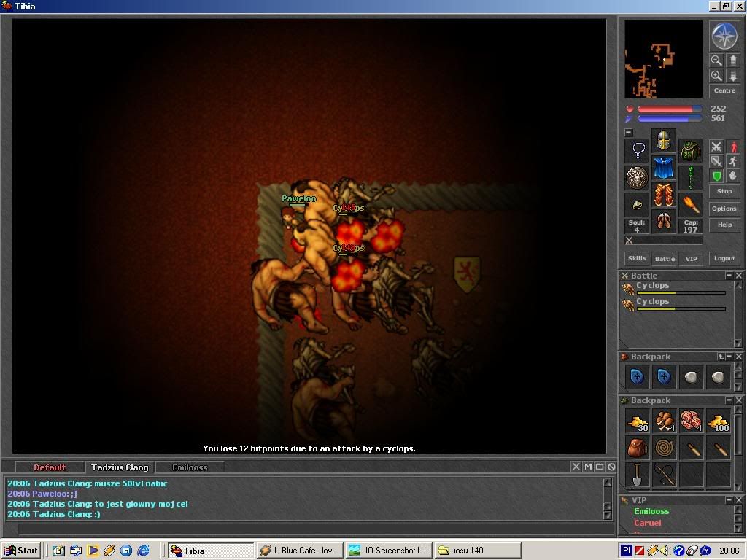Enable offensive fight mode (crossed swords)
Image resolution: width=747 pixels, height=560 pixels.
[716, 147]
